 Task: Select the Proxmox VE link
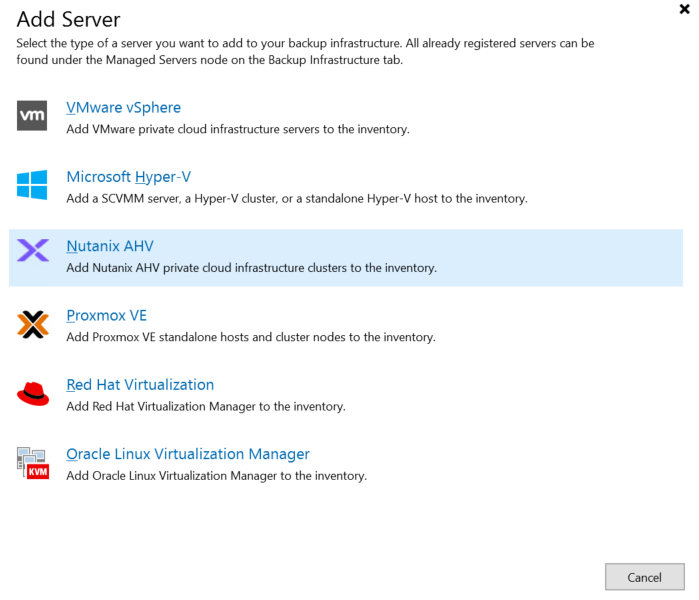107,316
